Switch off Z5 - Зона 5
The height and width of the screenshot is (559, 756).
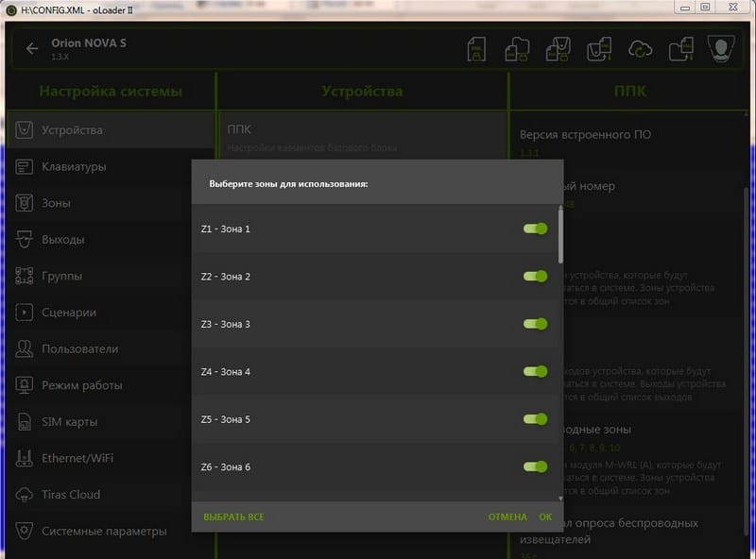(535, 419)
